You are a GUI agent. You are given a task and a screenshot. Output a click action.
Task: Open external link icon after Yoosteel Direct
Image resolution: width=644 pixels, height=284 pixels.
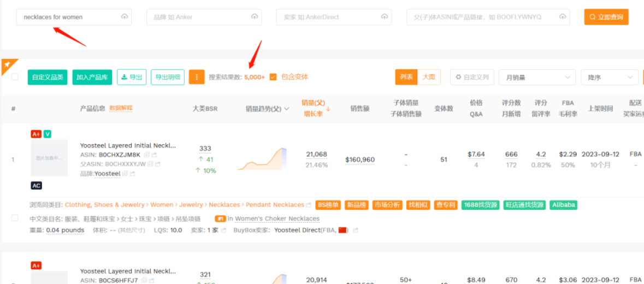click(x=355, y=230)
